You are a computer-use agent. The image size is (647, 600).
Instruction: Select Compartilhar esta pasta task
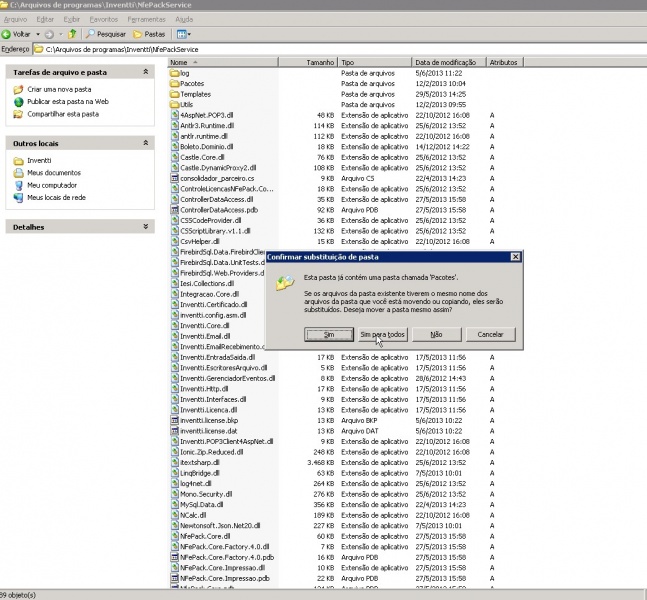(62, 114)
